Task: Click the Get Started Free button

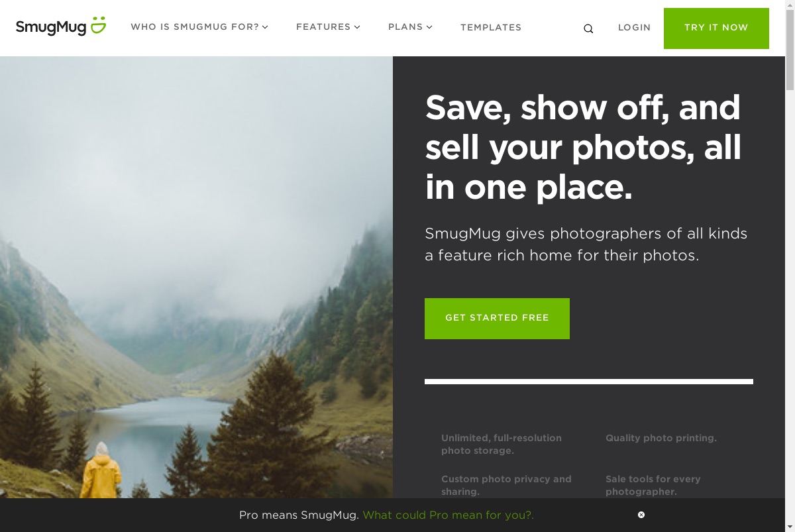Action: point(497,319)
